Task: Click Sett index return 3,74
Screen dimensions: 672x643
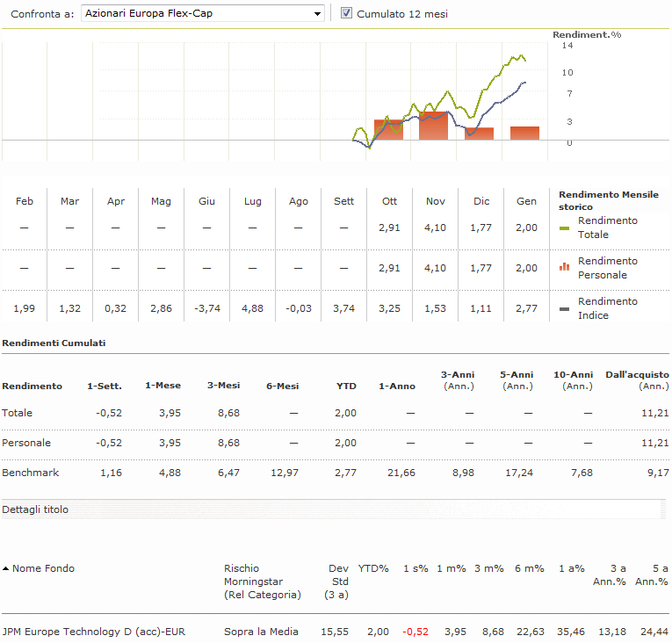Action: 343,308
